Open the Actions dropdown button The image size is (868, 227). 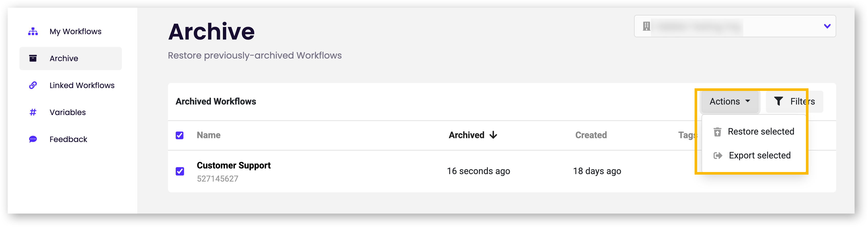pos(729,101)
